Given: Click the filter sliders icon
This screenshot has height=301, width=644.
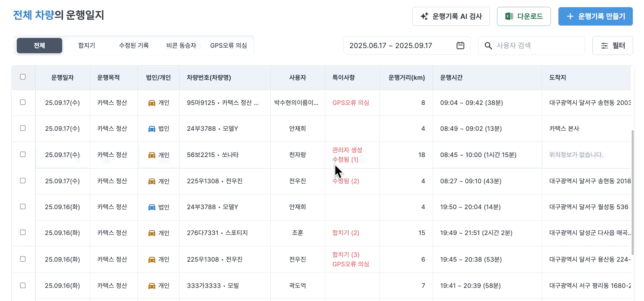Looking at the screenshot, I should [604, 46].
